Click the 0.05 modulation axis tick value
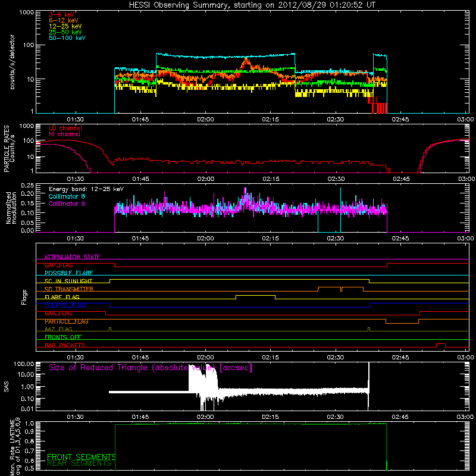476x476 pixels. (x=27, y=223)
